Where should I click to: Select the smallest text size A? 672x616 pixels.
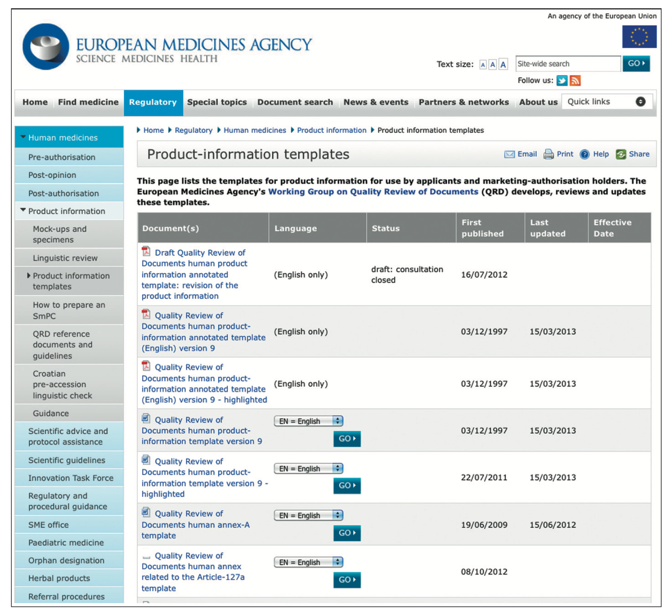pyautogui.click(x=483, y=65)
